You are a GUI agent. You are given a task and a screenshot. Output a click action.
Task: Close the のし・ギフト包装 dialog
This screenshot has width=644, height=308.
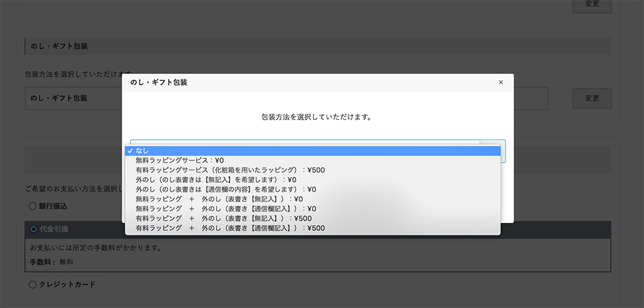pos(501,83)
